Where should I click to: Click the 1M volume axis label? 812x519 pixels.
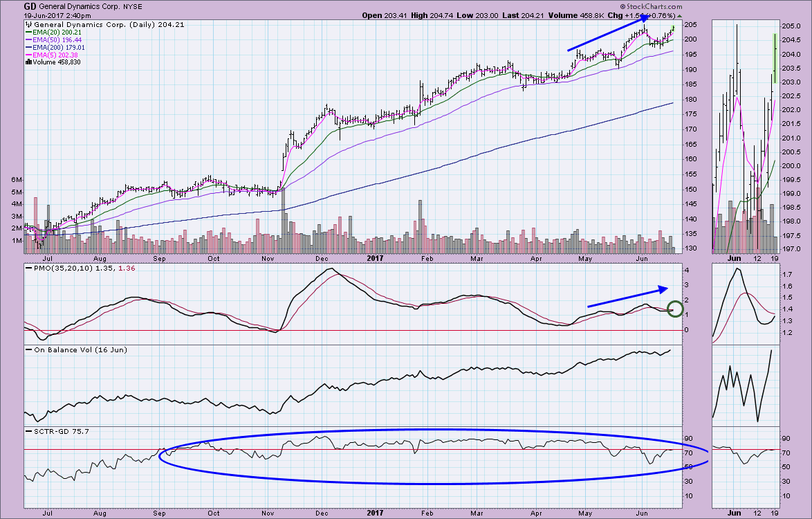(17, 240)
